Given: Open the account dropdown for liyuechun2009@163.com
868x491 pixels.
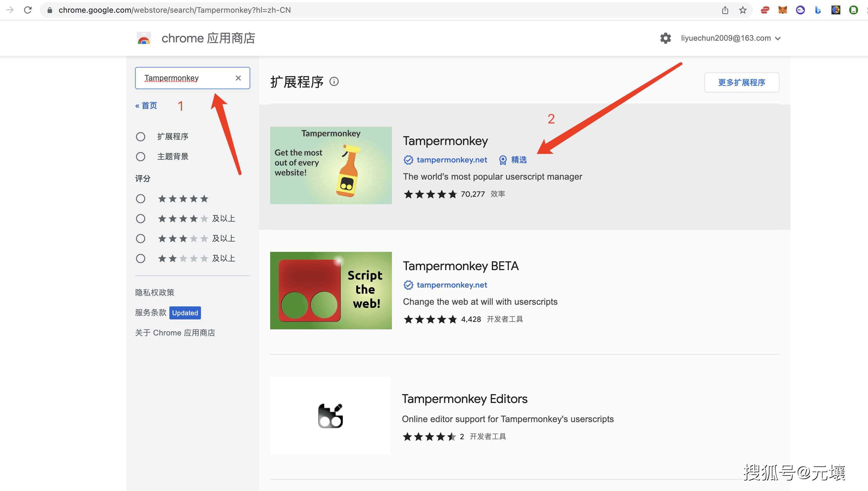Looking at the screenshot, I should click(x=778, y=38).
